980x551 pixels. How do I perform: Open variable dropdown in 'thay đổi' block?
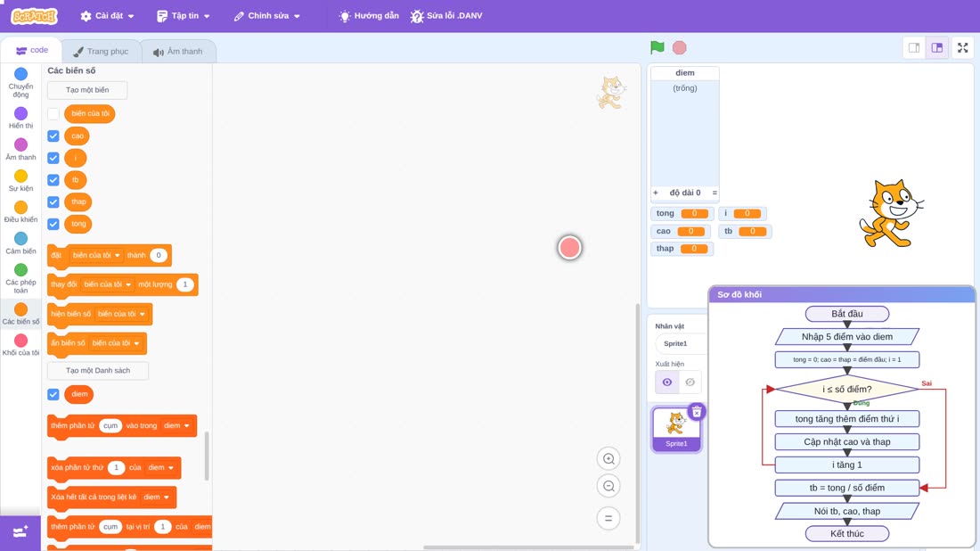coord(107,284)
